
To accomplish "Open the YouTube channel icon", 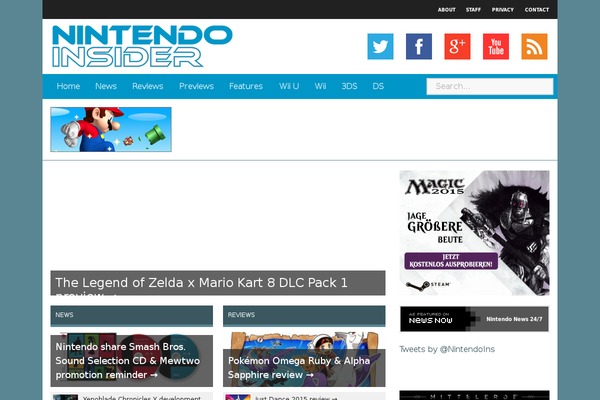I will pyautogui.click(x=496, y=46).
